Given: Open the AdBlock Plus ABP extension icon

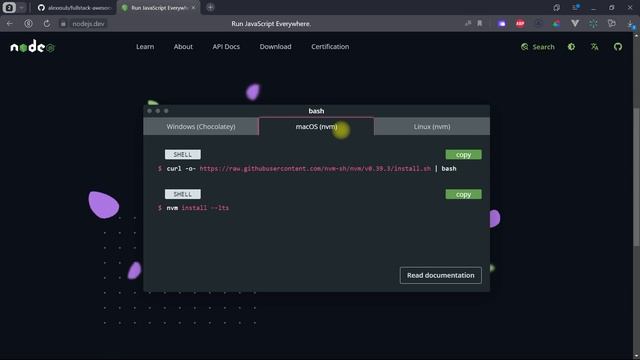Looking at the screenshot, I should [520, 24].
